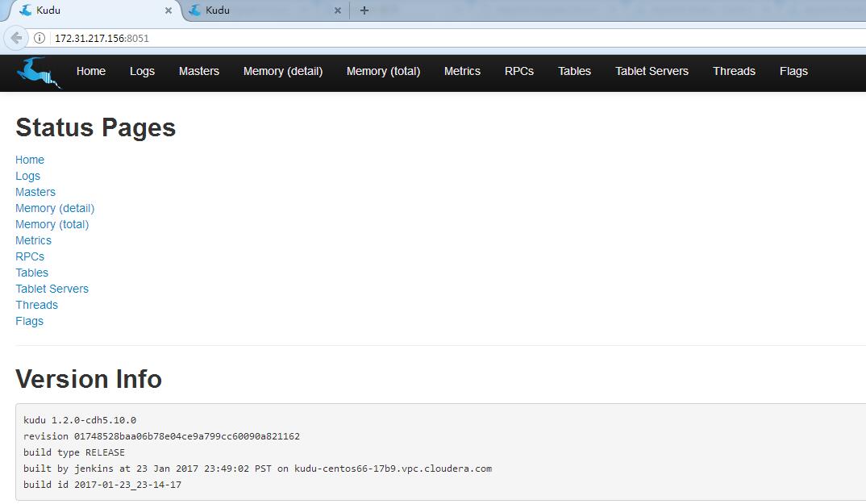Click the 'built by jenkins' line
The height and width of the screenshot is (504, 866).
pyautogui.click(x=257, y=468)
